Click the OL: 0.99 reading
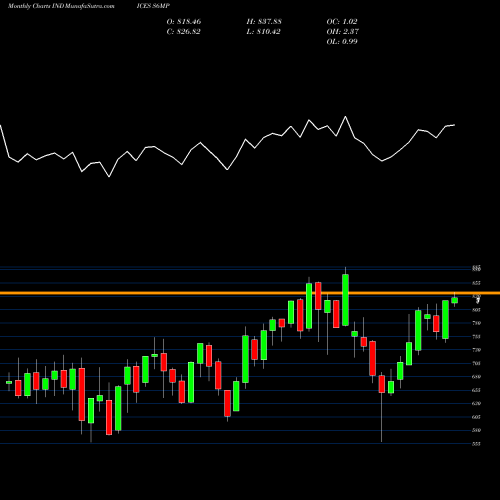This screenshot has height=500, width=500. [342, 42]
